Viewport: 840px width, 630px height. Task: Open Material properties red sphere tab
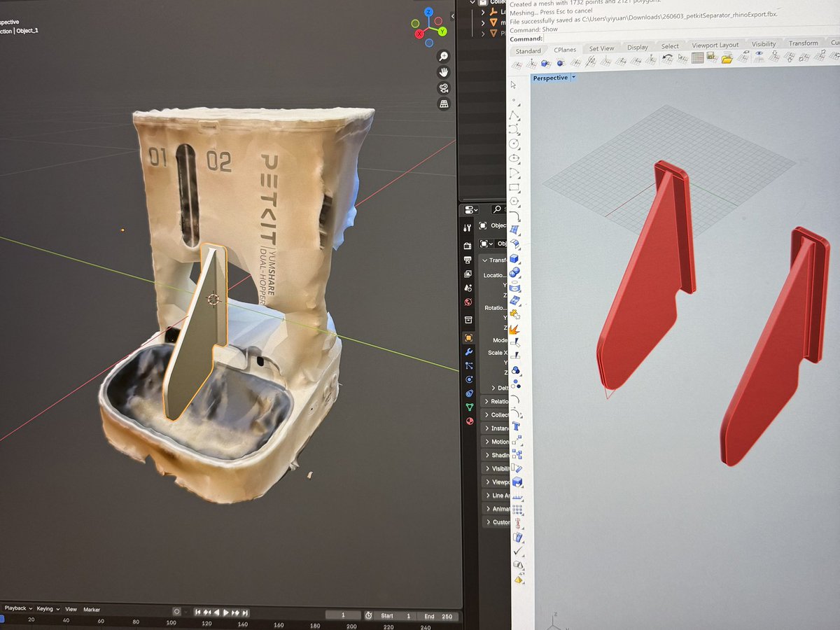tap(468, 421)
